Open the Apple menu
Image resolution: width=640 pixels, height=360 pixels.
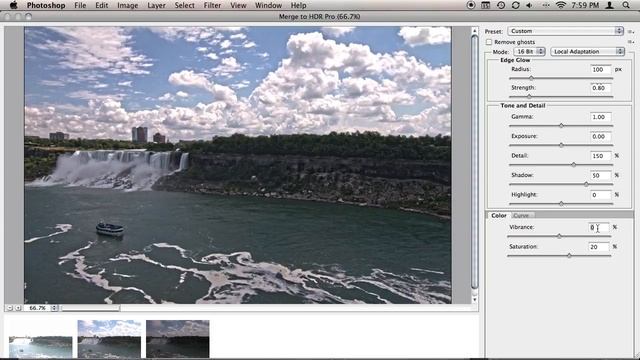pos(13,5)
